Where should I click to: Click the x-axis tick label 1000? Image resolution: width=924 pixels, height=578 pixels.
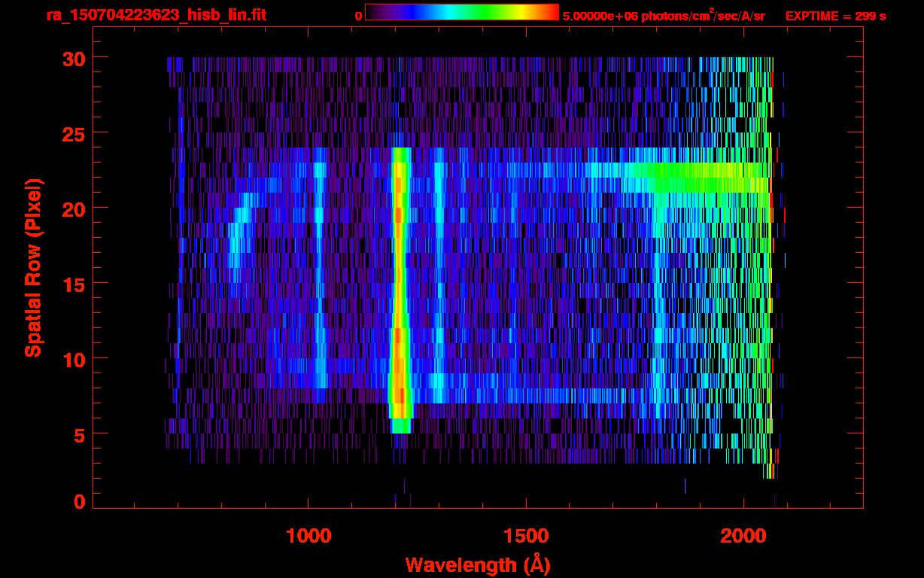pyautogui.click(x=309, y=536)
